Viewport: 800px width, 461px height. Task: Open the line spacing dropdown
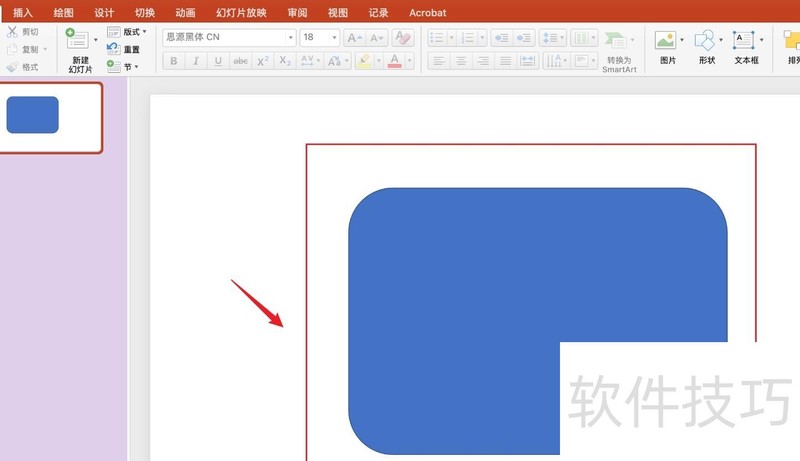[553, 38]
